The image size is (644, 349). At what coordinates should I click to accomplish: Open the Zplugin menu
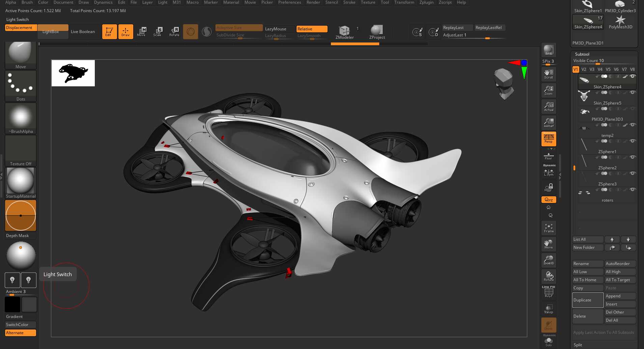pyautogui.click(x=426, y=2)
